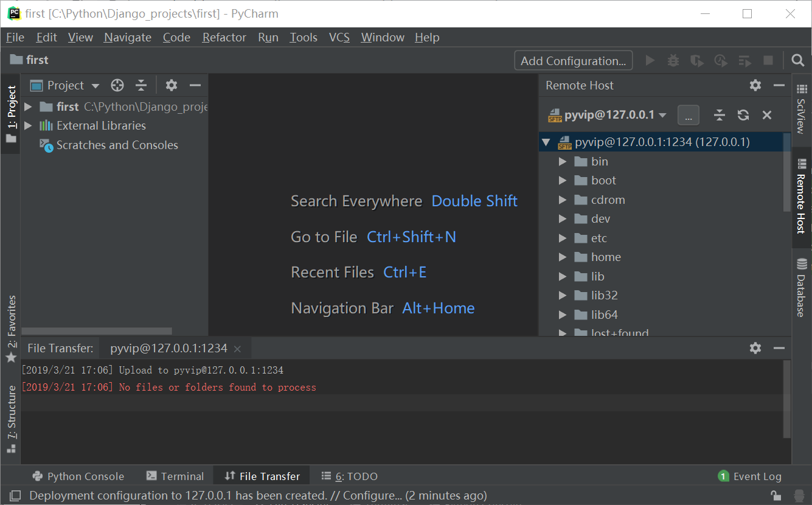Hide the Remote Host panel
The height and width of the screenshot is (505, 812).
[779, 85]
